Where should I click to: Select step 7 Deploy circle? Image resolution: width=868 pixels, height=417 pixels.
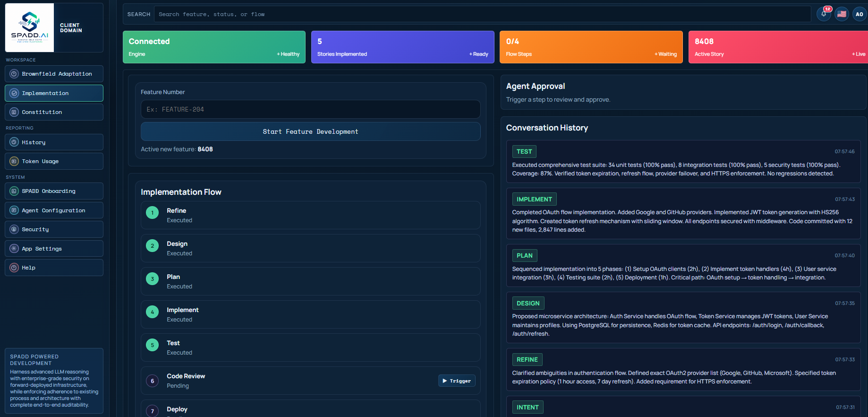click(x=152, y=411)
